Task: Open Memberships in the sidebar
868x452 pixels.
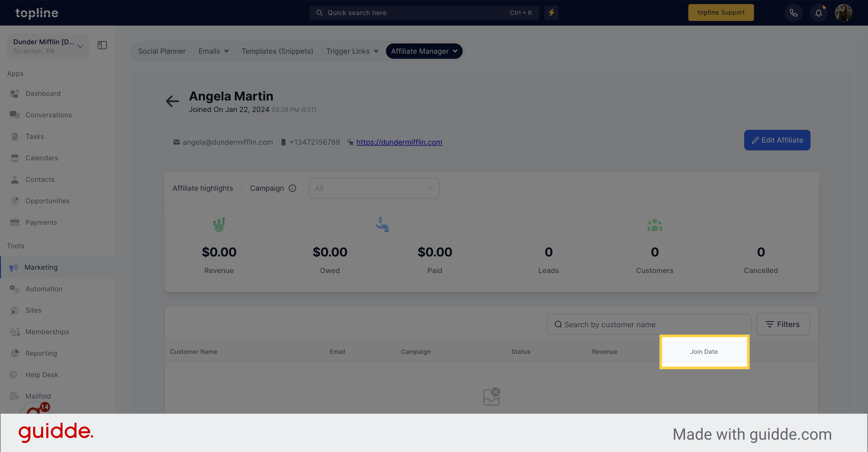Action: pos(47,332)
